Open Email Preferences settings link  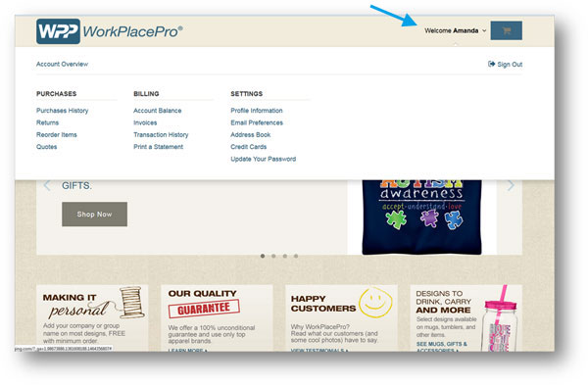(257, 122)
